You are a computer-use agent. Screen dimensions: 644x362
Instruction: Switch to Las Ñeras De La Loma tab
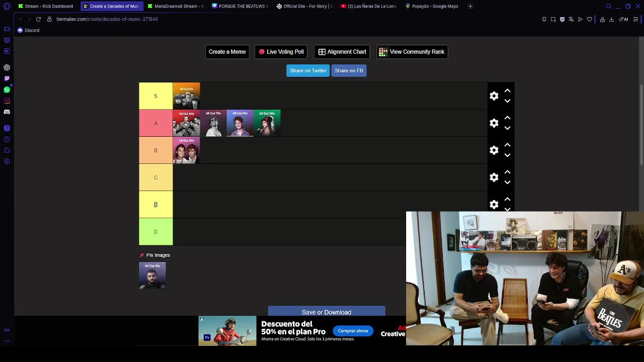369,6
